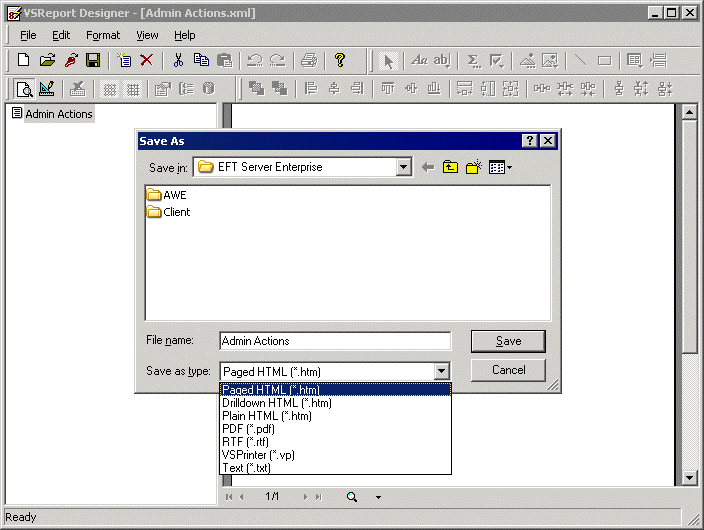Open the View Menu dropdown in dialog

coord(500,168)
